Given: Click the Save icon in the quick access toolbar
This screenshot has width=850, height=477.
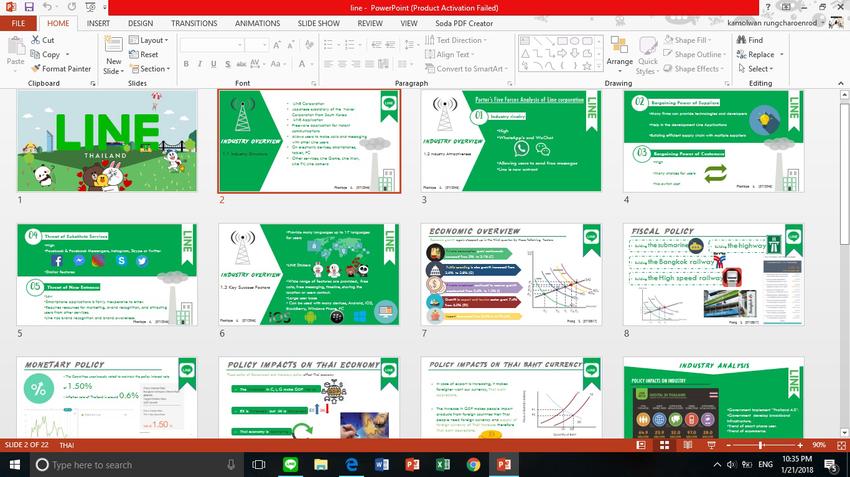Looking at the screenshot, I should tap(29, 7).
